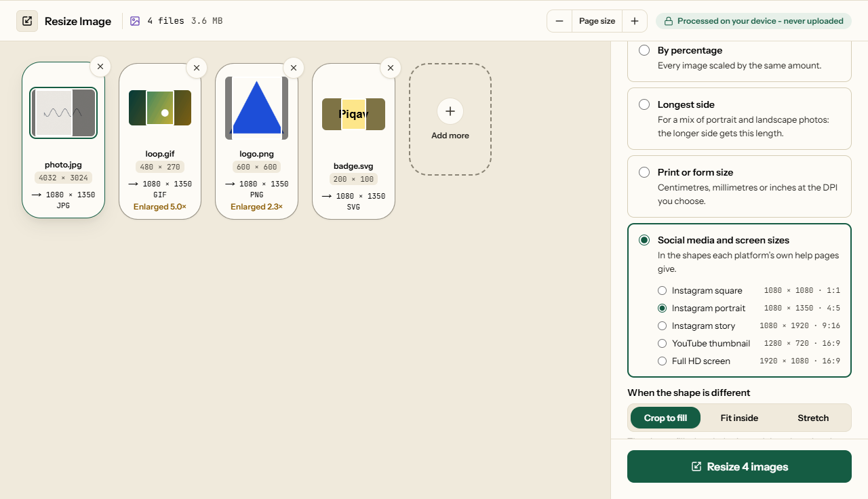Switch to Fit inside mode
Screen dimensions: 868x499
coord(739,418)
